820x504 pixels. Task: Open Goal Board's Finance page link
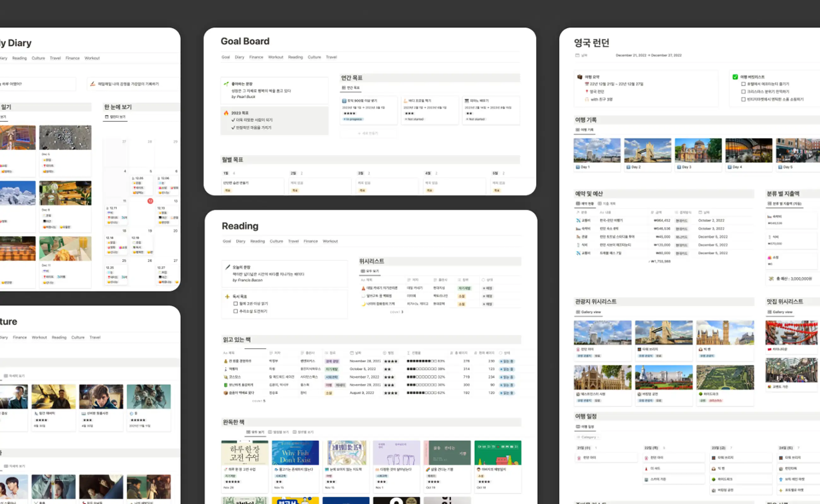(256, 57)
